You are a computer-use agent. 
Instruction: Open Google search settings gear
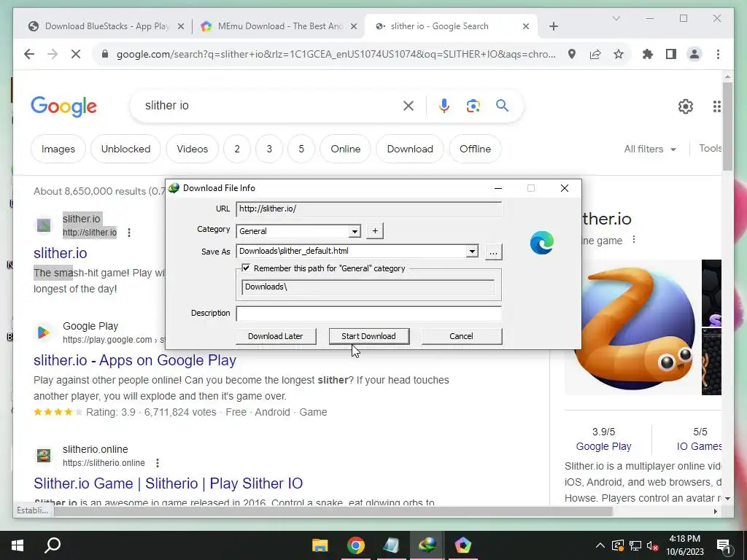click(686, 106)
